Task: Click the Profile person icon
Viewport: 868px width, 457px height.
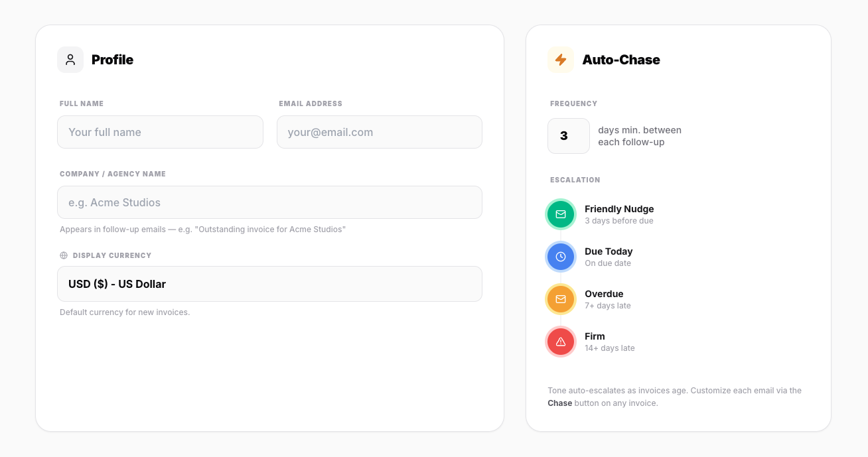Action: [70, 60]
